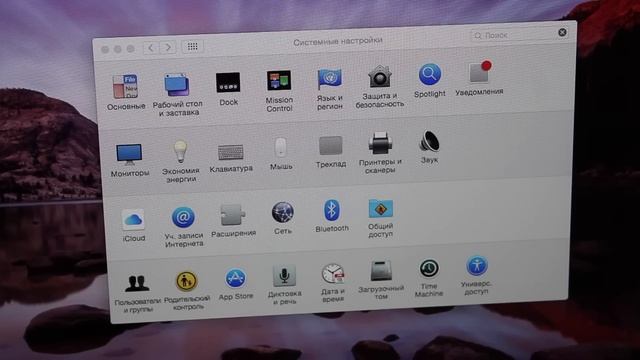The image size is (640, 360).
Task: Click the forward navigation arrow
Action: click(x=168, y=47)
